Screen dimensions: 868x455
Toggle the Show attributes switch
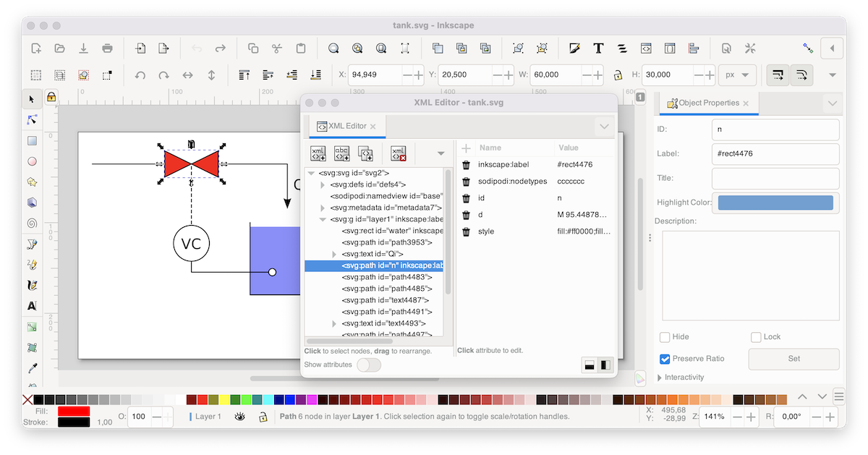[x=370, y=365]
